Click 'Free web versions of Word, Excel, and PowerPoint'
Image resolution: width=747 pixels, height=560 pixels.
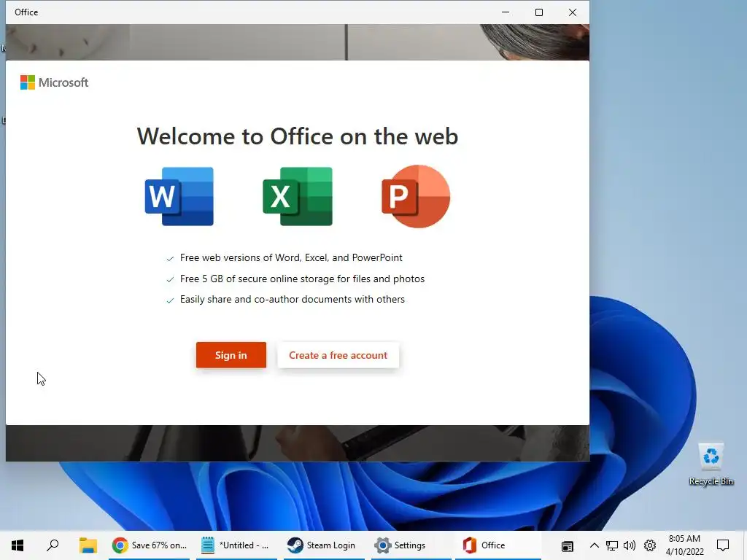point(291,257)
